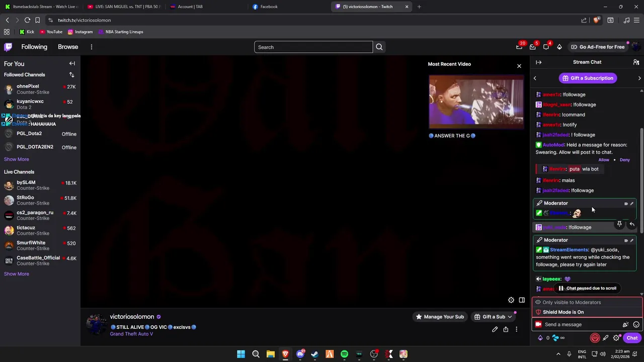The image size is (644, 362).
Task: Switch to the Account TAB browser tab
Action: pyautogui.click(x=206, y=7)
